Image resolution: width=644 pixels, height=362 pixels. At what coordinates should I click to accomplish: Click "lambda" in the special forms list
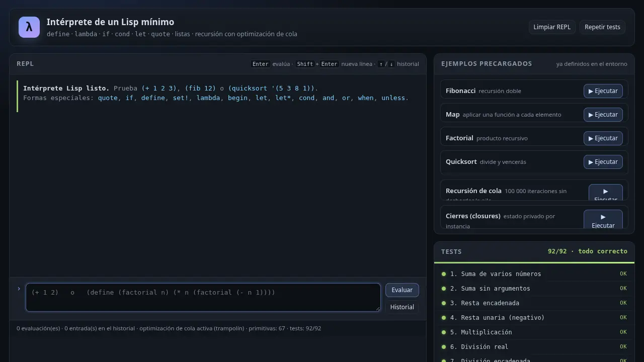[208, 98]
